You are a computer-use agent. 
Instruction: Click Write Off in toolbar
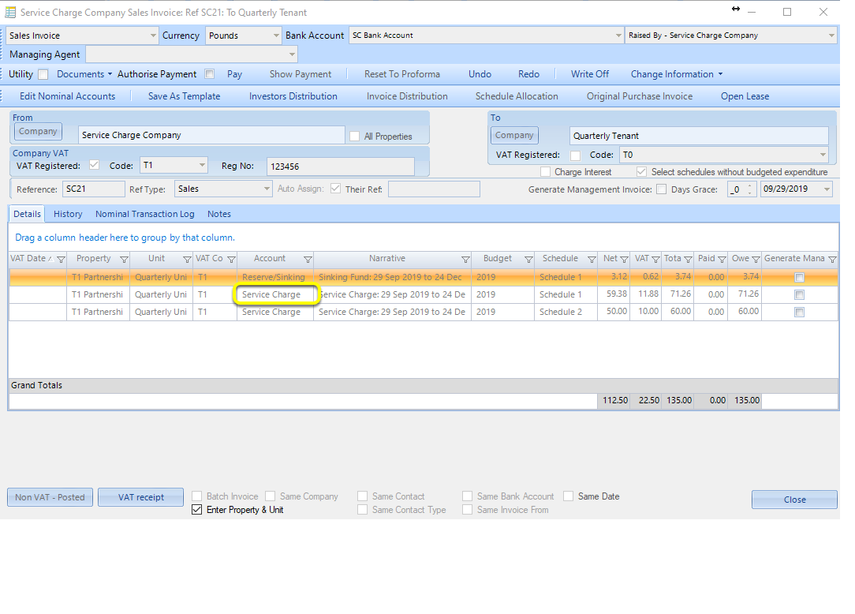tap(589, 74)
